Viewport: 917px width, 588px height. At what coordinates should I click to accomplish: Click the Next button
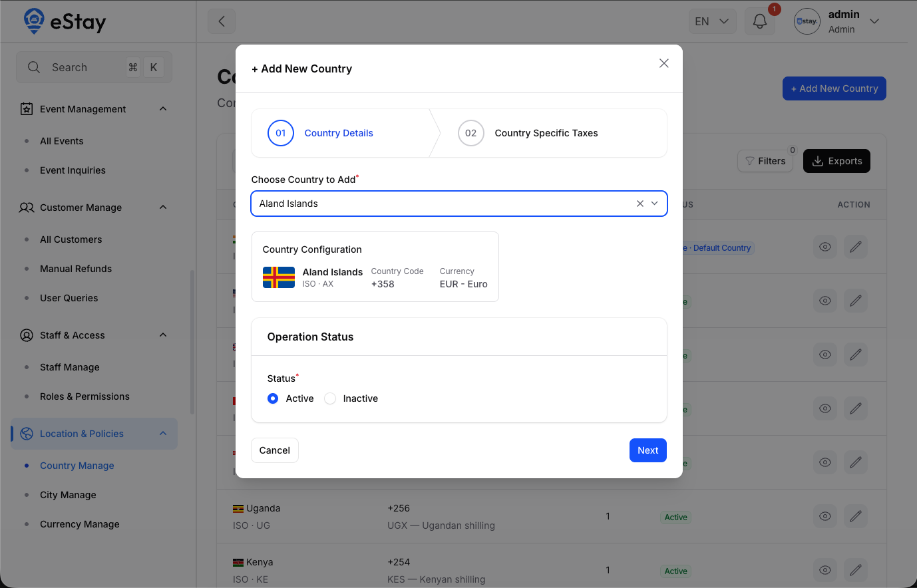648,450
